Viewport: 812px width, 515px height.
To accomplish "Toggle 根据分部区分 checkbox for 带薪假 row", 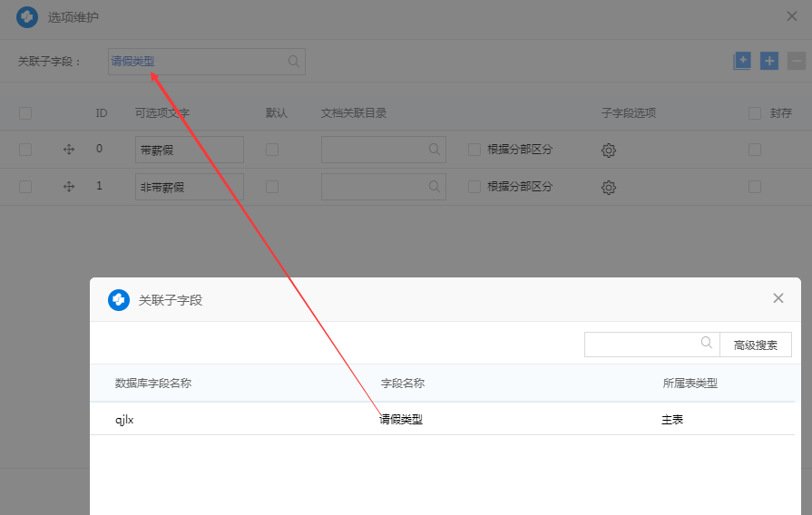I will (x=474, y=150).
